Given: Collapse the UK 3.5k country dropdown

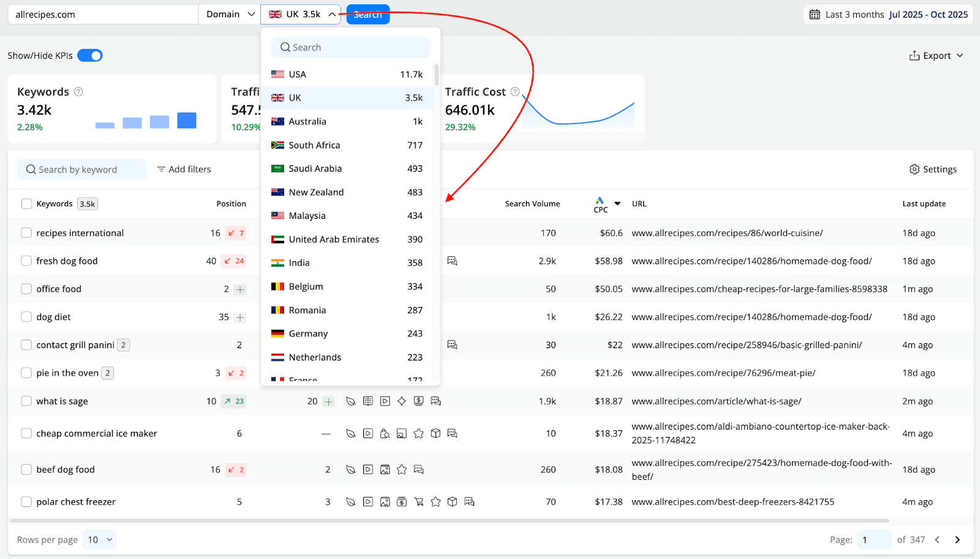Looking at the screenshot, I should click(x=301, y=14).
